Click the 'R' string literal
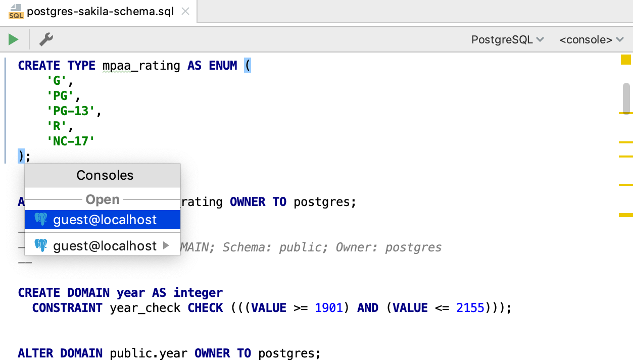 coord(57,126)
